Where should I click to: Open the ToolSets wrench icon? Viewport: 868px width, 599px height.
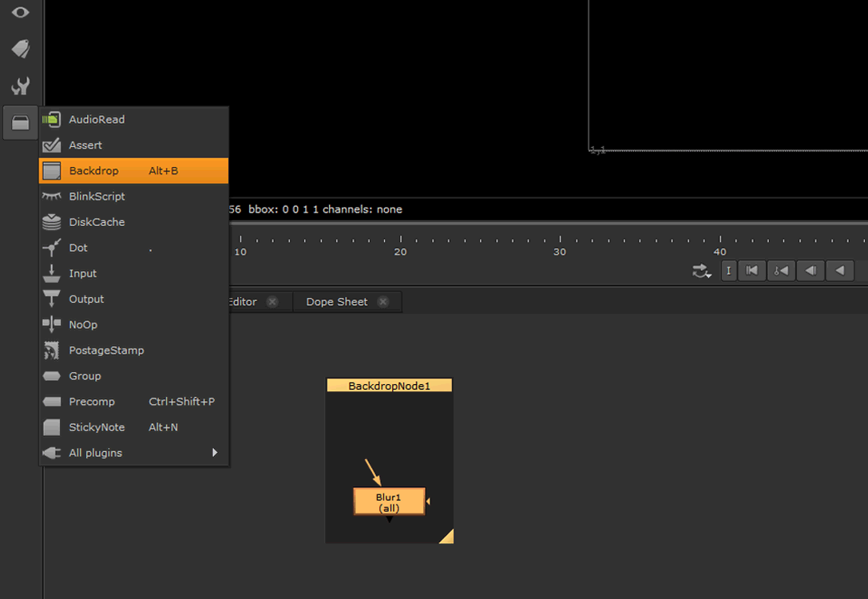coord(21,86)
